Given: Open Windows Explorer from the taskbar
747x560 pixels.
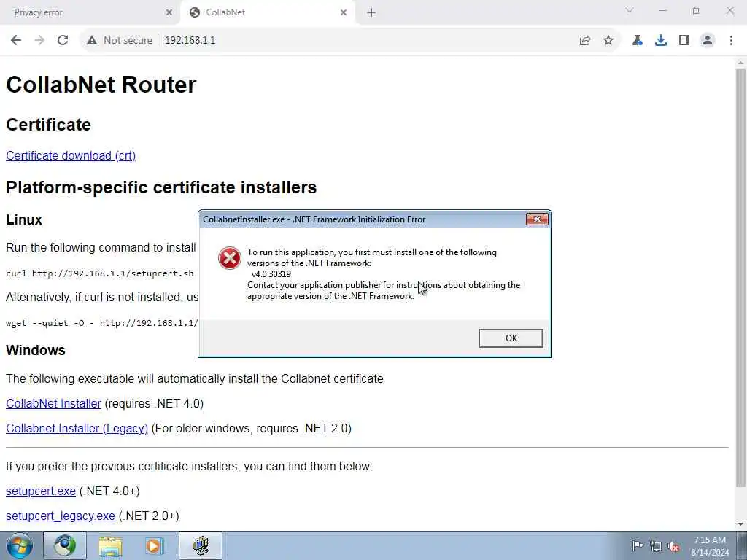Looking at the screenshot, I should tap(110, 545).
